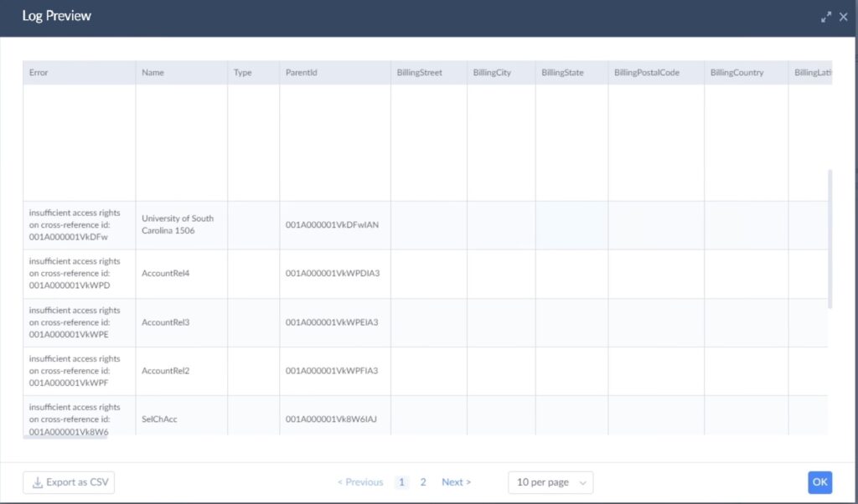Screen dimensions: 858x504
Task: Close the Log Preview dialog
Action: [x=843, y=17]
